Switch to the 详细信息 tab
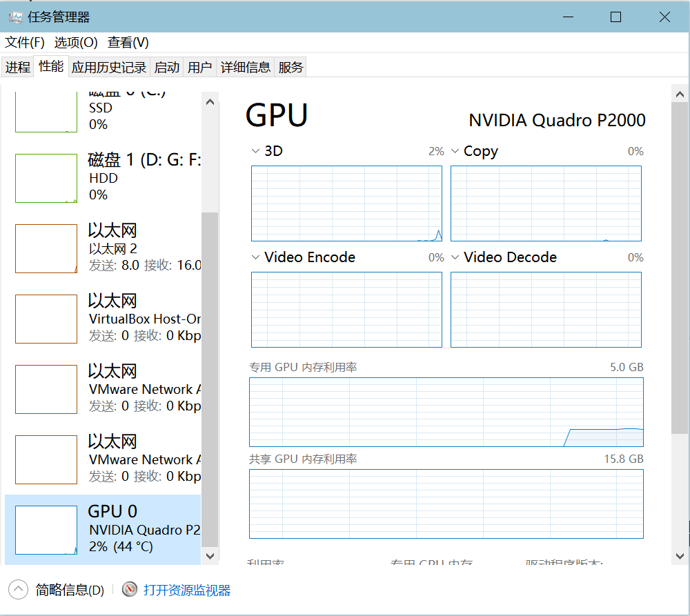Viewport: 690px width, 616px height. point(246,68)
